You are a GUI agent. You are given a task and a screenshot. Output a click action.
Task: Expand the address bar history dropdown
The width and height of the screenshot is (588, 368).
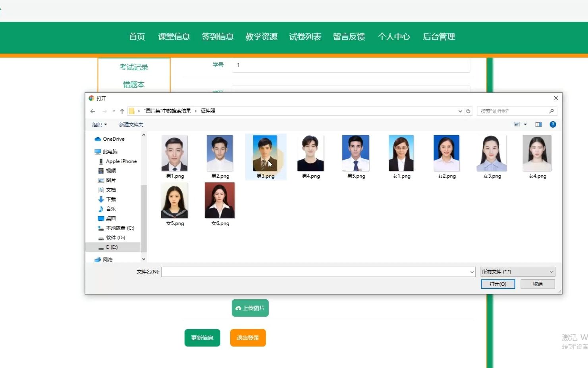tap(460, 111)
